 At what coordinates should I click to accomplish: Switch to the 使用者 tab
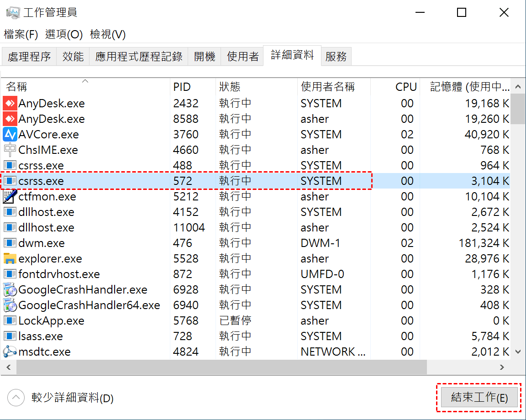pos(242,56)
